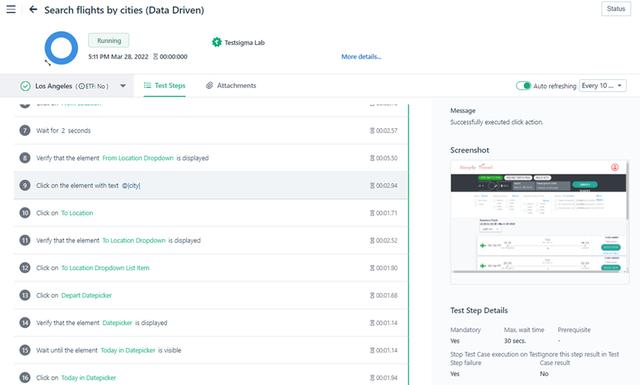Open the hamburger navigation menu
Viewport: 640px width, 385px height.
click(11, 9)
